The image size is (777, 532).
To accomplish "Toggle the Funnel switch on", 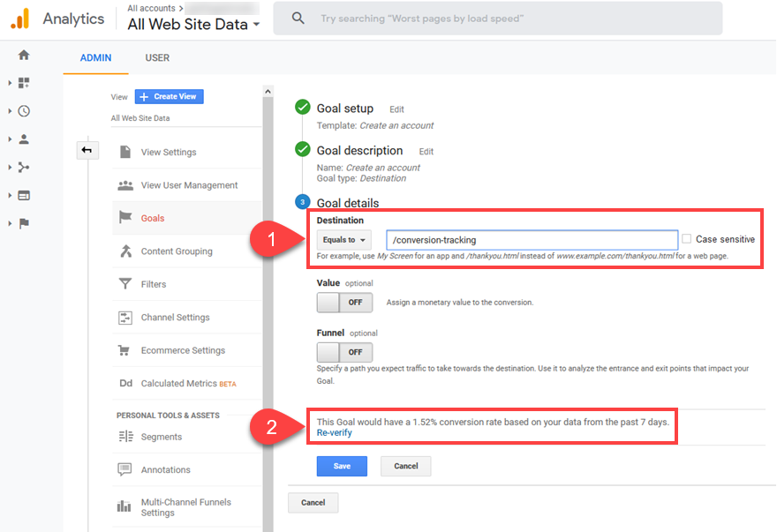I will [344, 352].
